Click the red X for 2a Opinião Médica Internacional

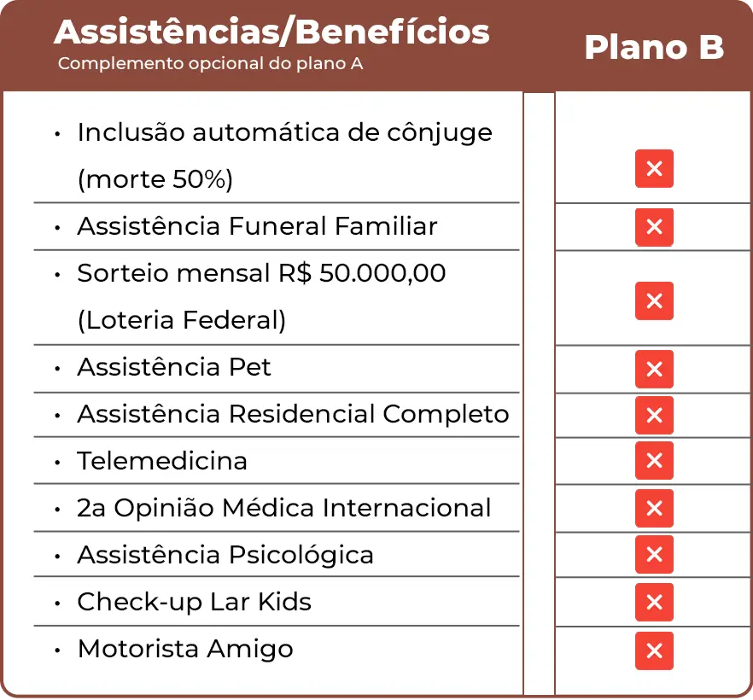click(x=654, y=509)
